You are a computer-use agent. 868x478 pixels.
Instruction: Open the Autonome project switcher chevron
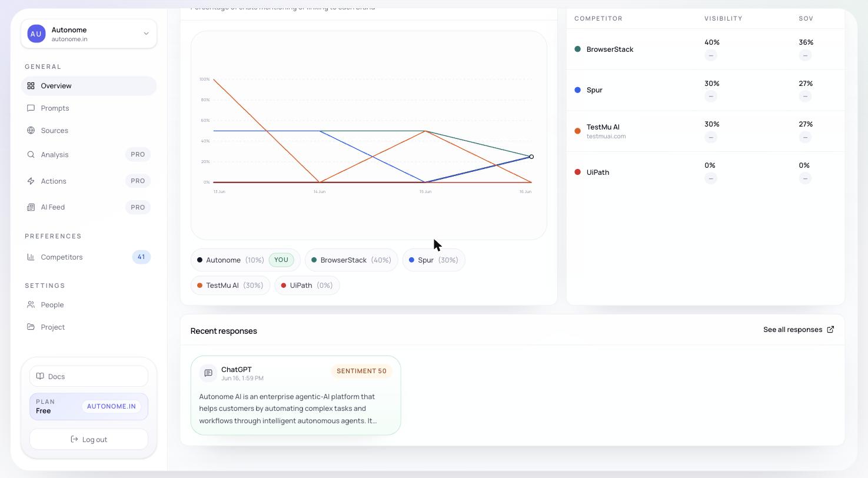point(146,34)
